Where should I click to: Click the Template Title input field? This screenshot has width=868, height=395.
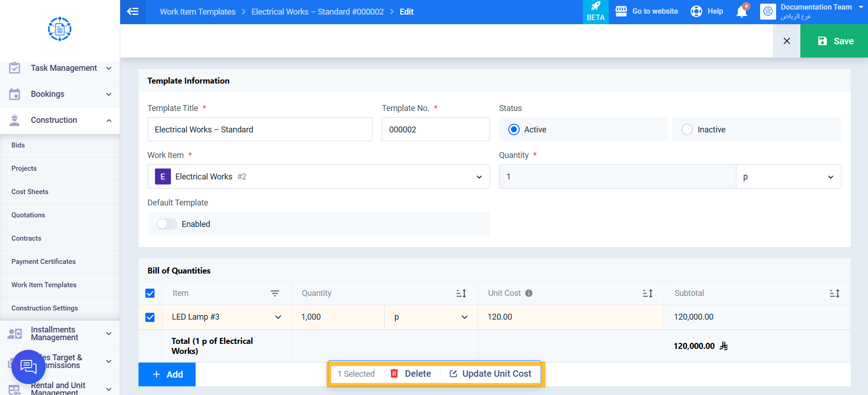click(x=260, y=129)
